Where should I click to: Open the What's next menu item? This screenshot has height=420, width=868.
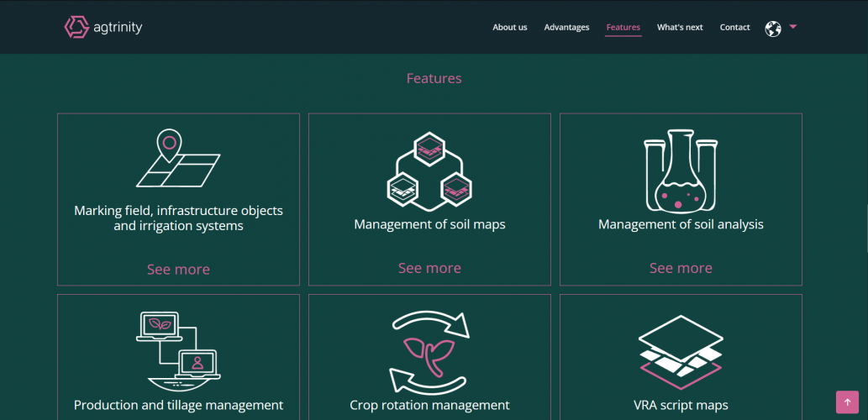(680, 27)
